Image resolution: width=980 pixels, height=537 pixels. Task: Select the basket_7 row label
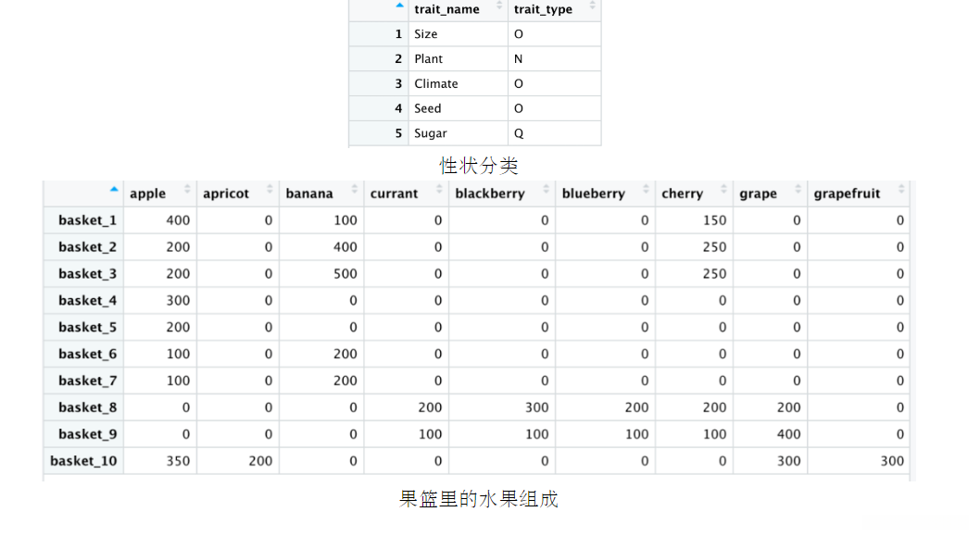click(87, 381)
